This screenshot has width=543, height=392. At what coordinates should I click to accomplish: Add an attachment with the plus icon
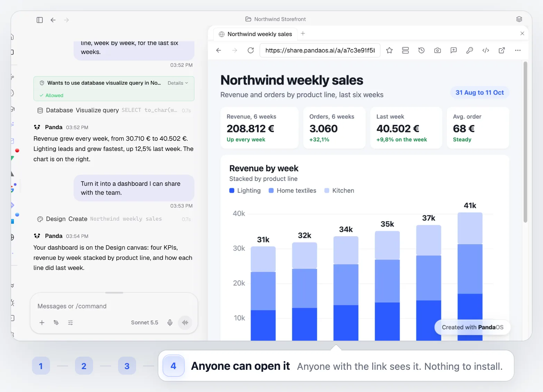pos(42,323)
